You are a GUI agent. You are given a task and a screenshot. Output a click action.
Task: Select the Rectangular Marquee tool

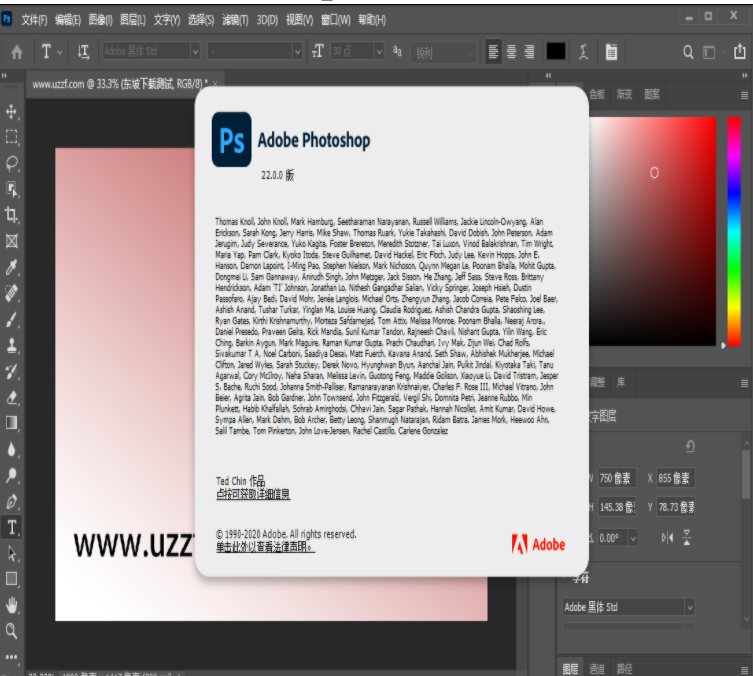pyautogui.click(x=12, y=137)
